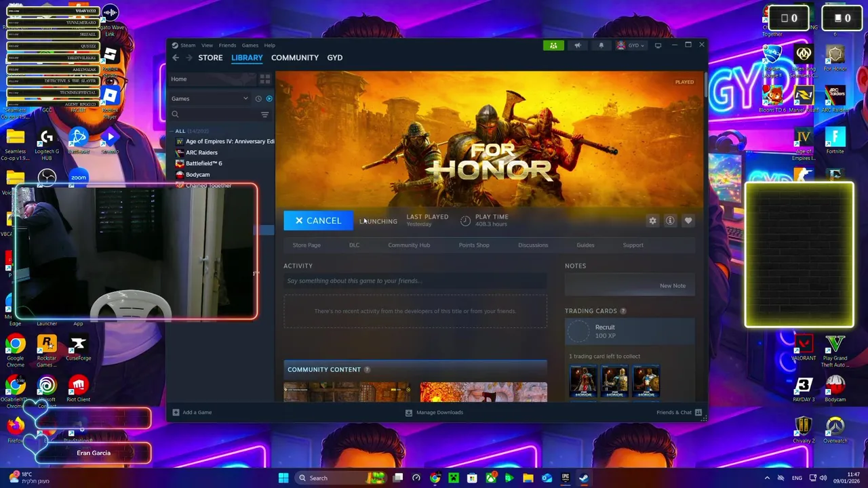Open File Explorer from taskbar

(528, 478)
